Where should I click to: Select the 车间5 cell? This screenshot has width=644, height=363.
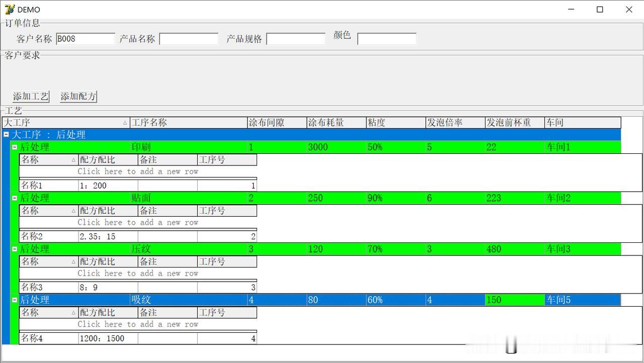pyautogui.click(x=583, y=300)
